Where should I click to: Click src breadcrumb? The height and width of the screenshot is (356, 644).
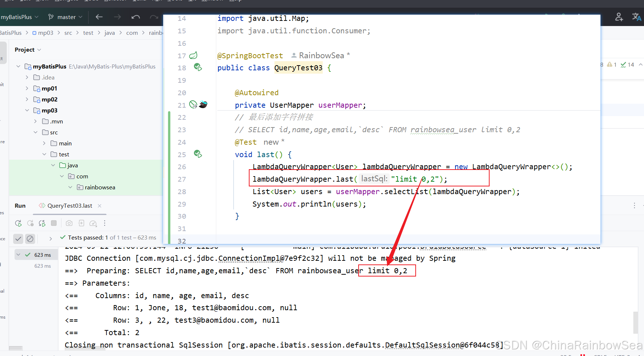pyautogui.click(x=68, y=33)
